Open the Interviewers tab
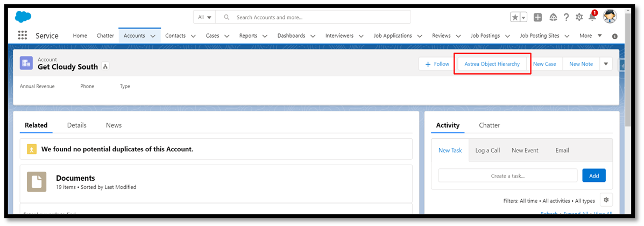The image size is (644, 226). click(x=339, y=36)
